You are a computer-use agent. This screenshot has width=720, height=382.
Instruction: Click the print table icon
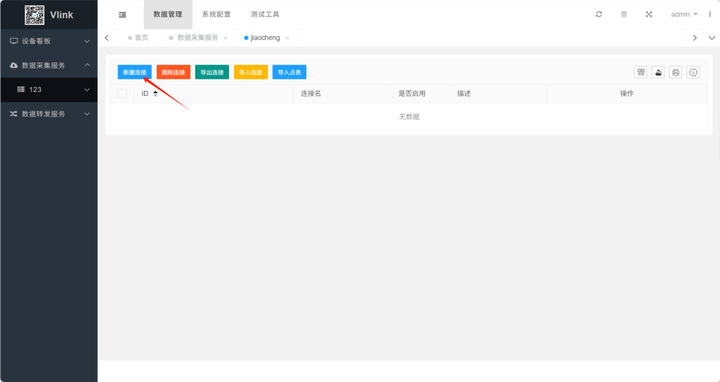tap(675, 72)
